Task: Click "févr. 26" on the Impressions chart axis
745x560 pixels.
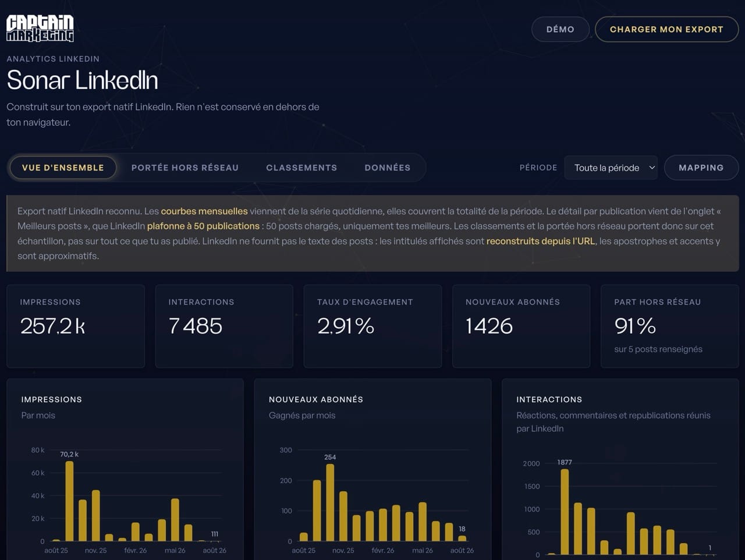Action: (x=136, y=550)
